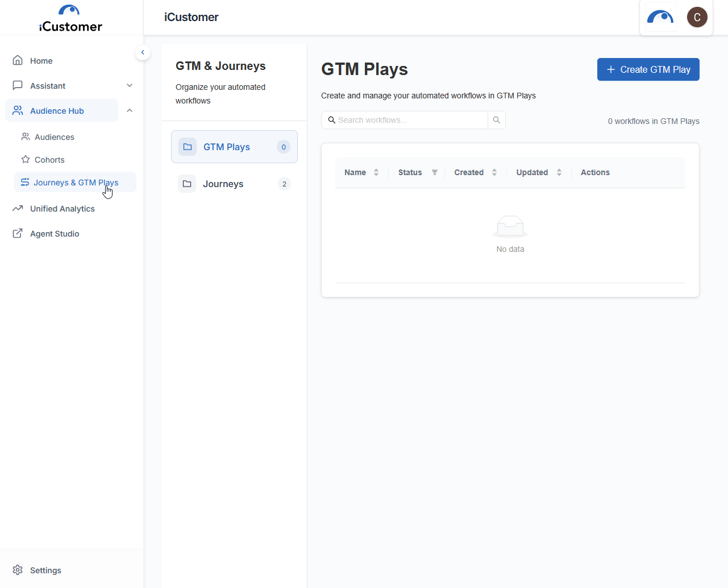Click the iCustomer logo in the sidebar
This screenshot has height=588, width=728.
pyautogui.click(x=70, y=18)
